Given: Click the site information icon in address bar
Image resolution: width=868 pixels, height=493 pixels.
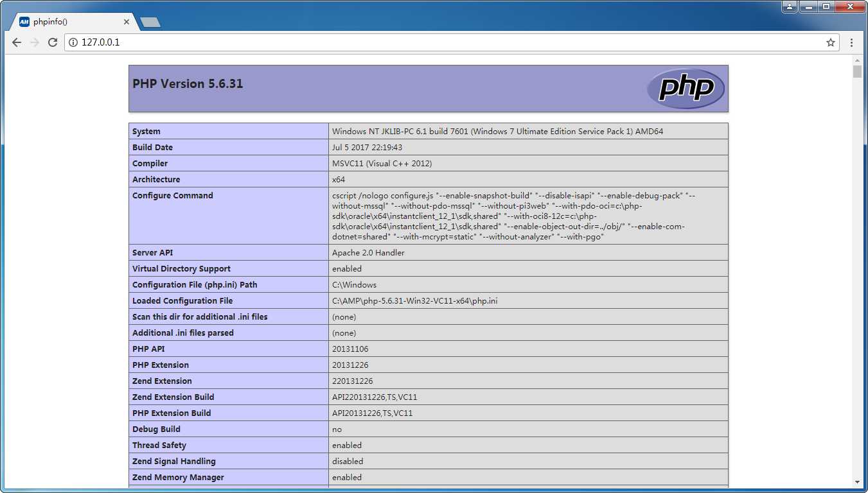Looking at the screenshot, I should click(73, 42).
